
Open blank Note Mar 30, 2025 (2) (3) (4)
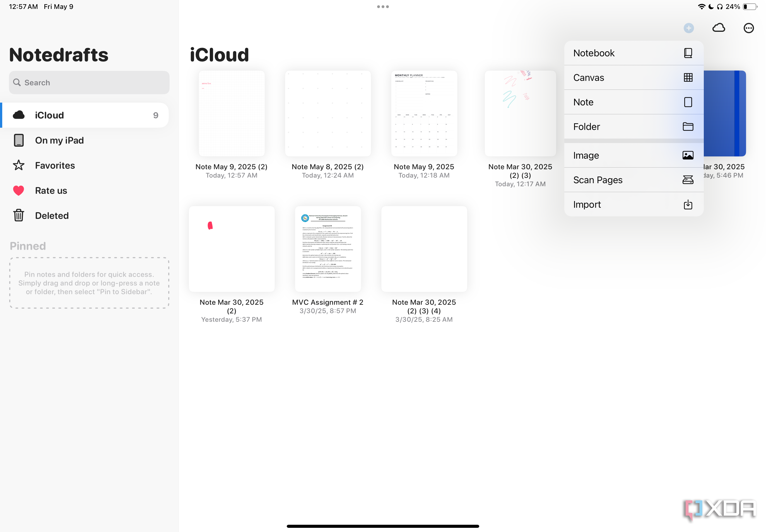(x=424, y=249)
